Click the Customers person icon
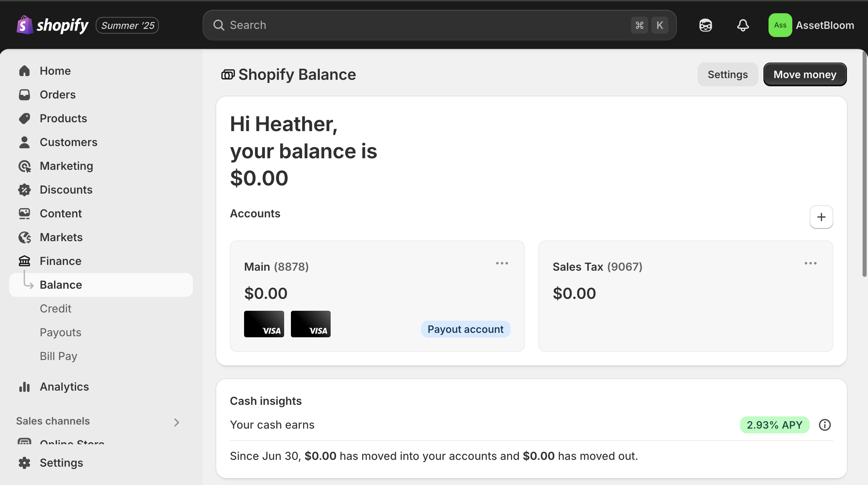 click(24, 142)
